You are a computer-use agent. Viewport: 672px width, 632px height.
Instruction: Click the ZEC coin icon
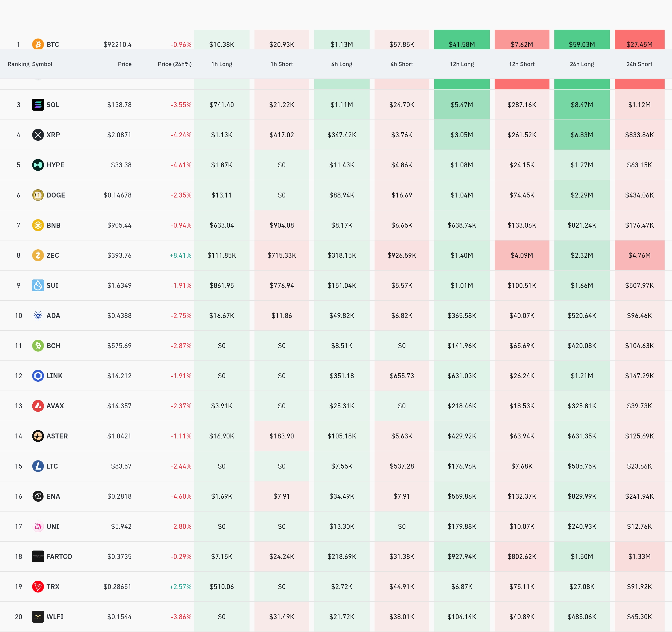[38, 255]
